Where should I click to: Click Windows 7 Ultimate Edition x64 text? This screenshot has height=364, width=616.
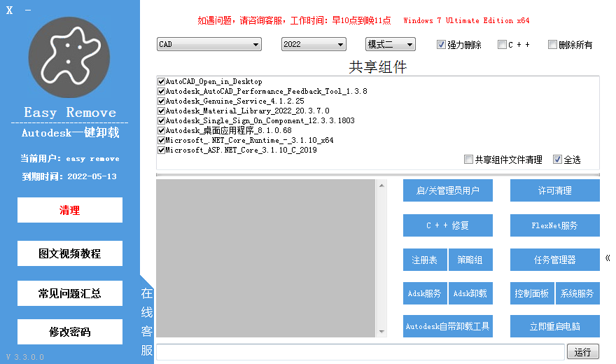tap(466, 20)
